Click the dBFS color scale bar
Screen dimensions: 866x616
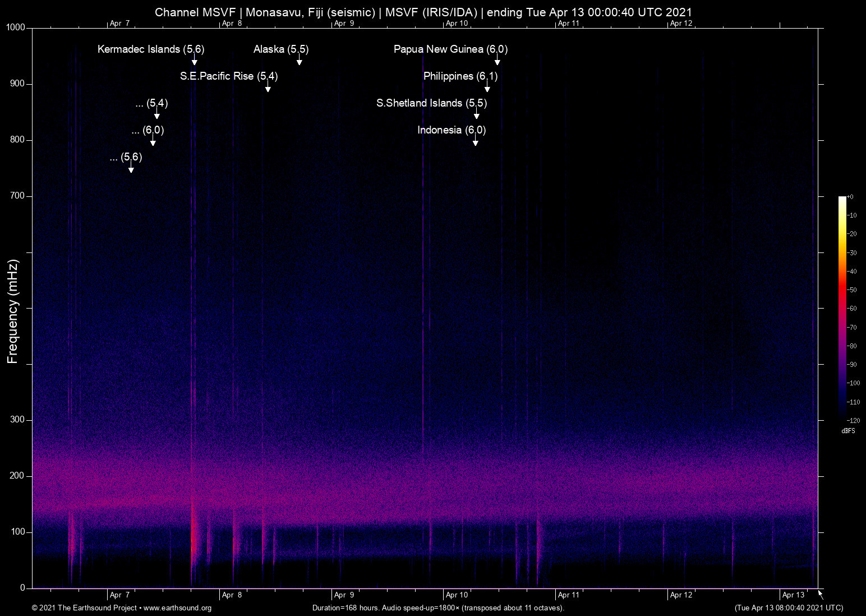pyautogui.click(x=842, y=307)
